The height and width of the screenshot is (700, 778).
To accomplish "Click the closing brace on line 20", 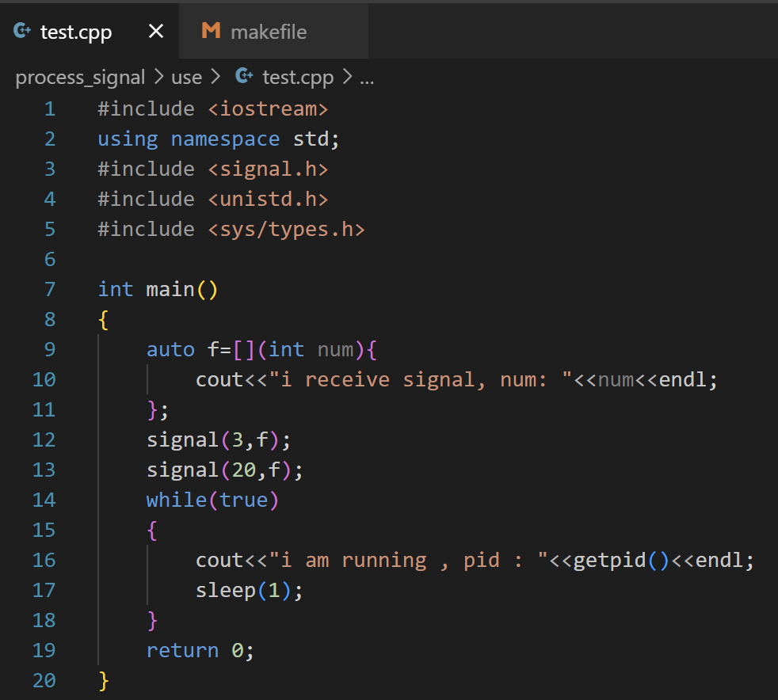I will tap(103, 681).
